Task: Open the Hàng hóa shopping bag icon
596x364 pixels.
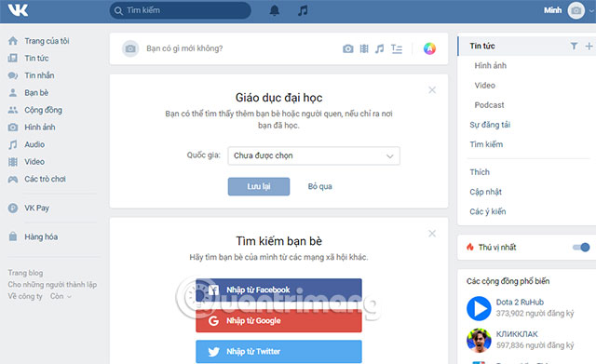Action: 13,236
